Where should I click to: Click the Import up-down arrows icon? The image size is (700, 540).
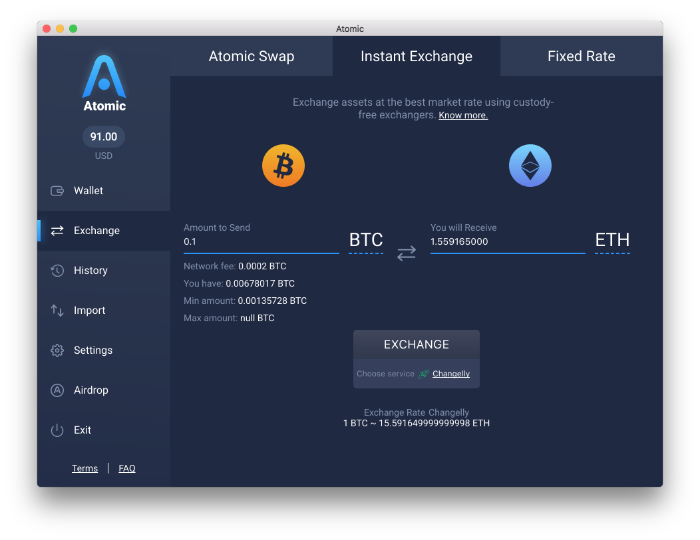pyautogui.click(x=57, y=310)
